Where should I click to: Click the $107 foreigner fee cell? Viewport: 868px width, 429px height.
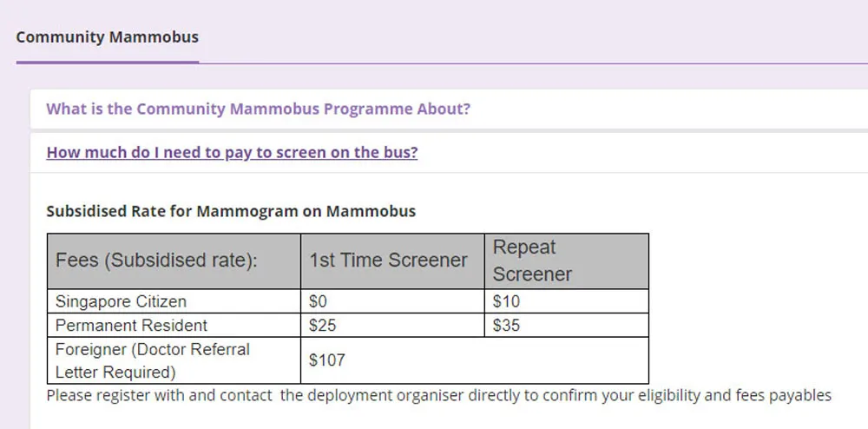click(475, 360)
